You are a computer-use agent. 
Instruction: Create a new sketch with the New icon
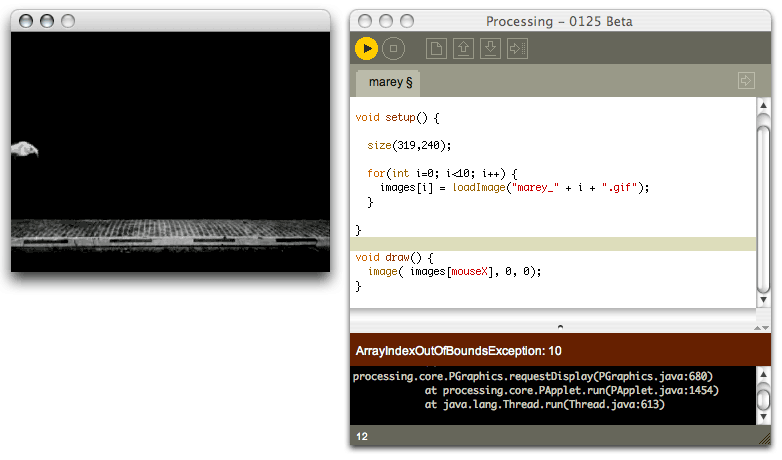click(436, 48)
